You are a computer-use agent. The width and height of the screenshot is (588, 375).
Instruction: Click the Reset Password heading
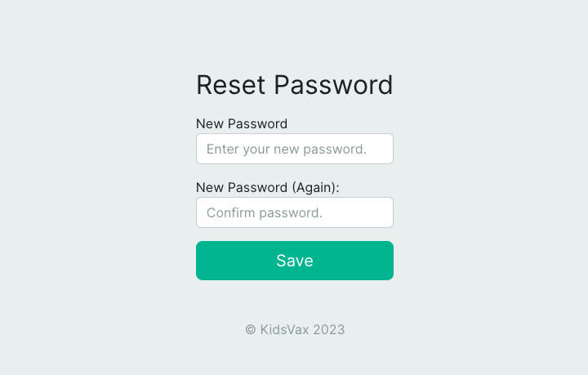click(294, 85)
